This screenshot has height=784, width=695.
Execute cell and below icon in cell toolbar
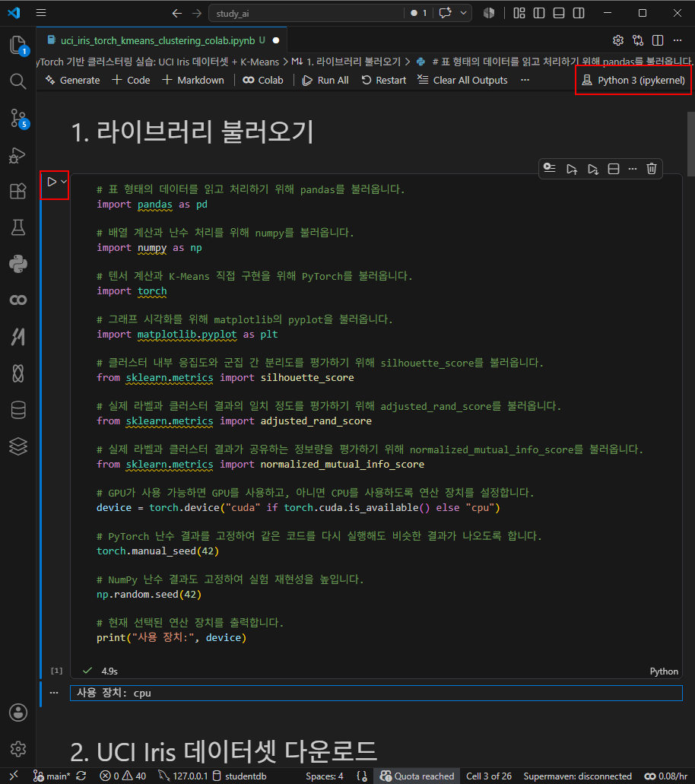[592, 169]
